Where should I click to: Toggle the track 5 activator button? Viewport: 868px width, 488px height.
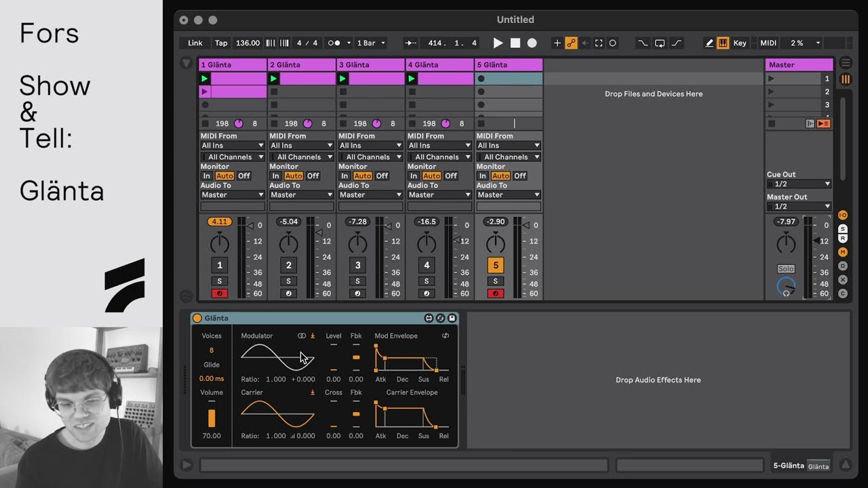point(496,266)
